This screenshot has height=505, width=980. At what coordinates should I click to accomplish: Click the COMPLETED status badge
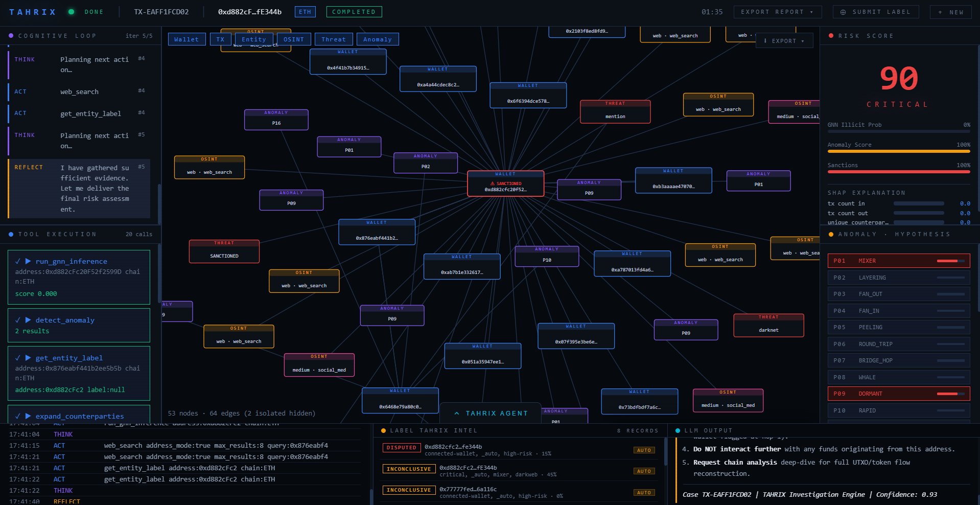click(354, 12)
